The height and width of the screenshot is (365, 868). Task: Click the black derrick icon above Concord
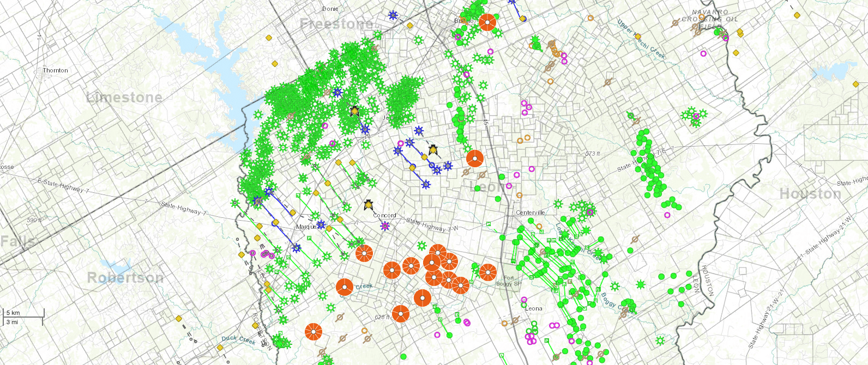(369, 205)
